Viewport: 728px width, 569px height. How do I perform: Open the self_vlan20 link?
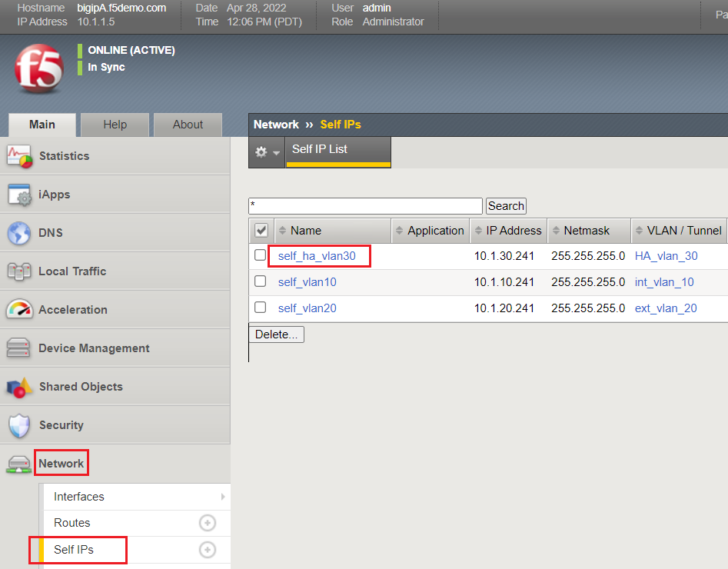point(307,308)
